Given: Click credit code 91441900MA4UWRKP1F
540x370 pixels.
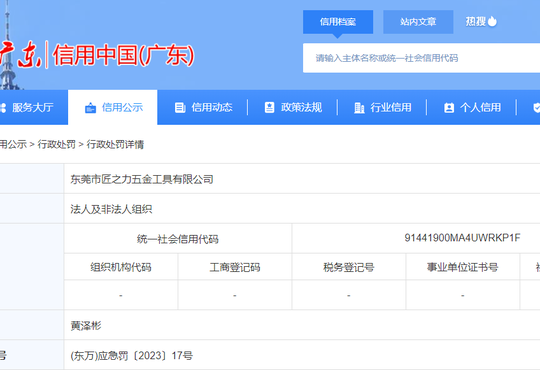Looking at the screenshot, I should (462, 238).
